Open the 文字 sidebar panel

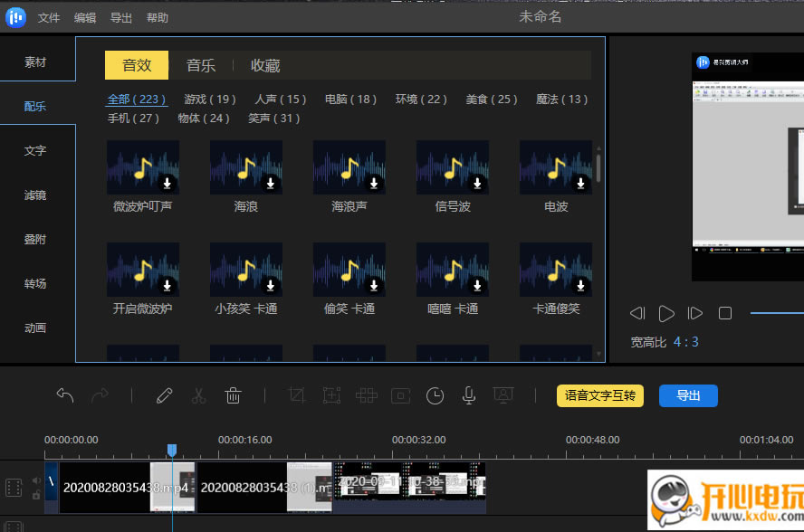35,151
